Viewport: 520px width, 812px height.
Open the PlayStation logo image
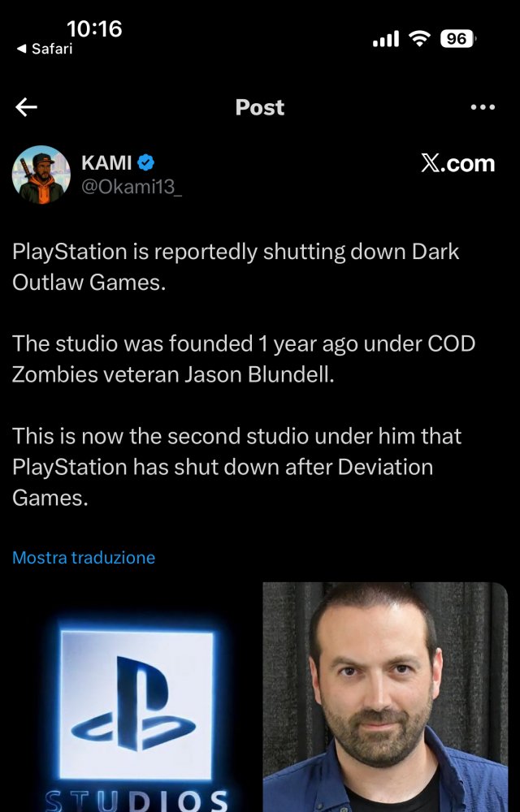136,697
